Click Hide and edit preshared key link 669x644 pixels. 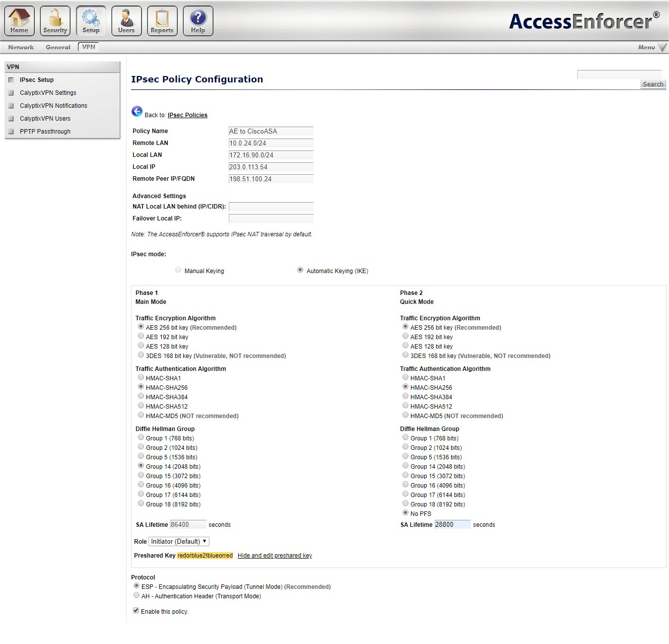pyautogui.click(x=274, y=555)
